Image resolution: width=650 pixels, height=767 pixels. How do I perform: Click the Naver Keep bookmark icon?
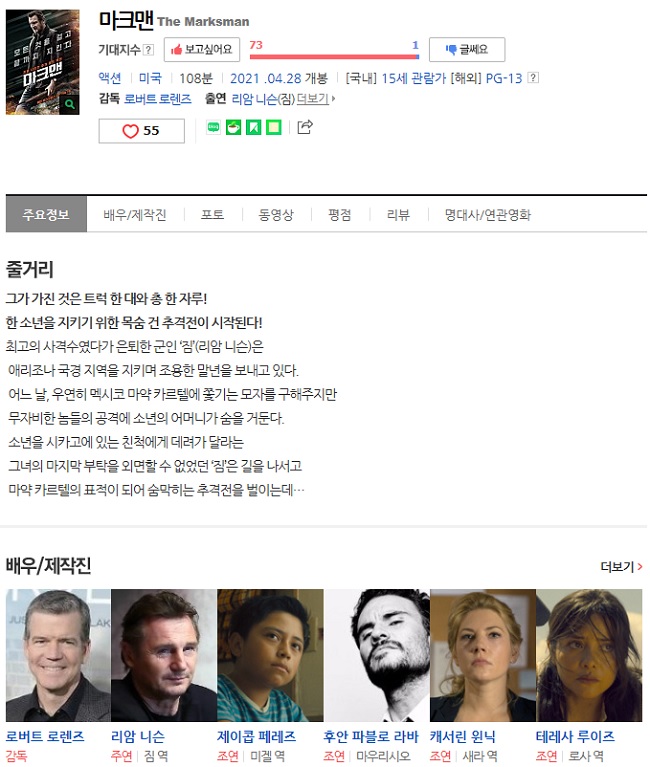pyautogui.click(x=253, y=128)
